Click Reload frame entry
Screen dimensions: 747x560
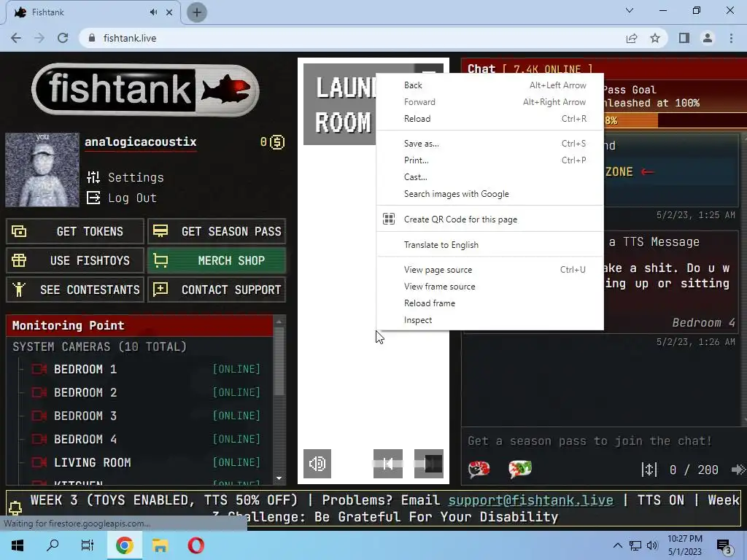489,303
